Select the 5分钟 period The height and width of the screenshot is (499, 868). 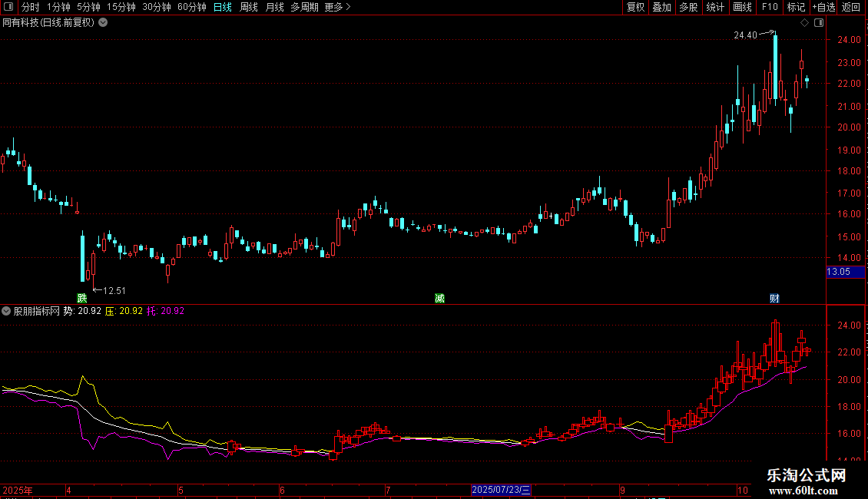[88, 7]
